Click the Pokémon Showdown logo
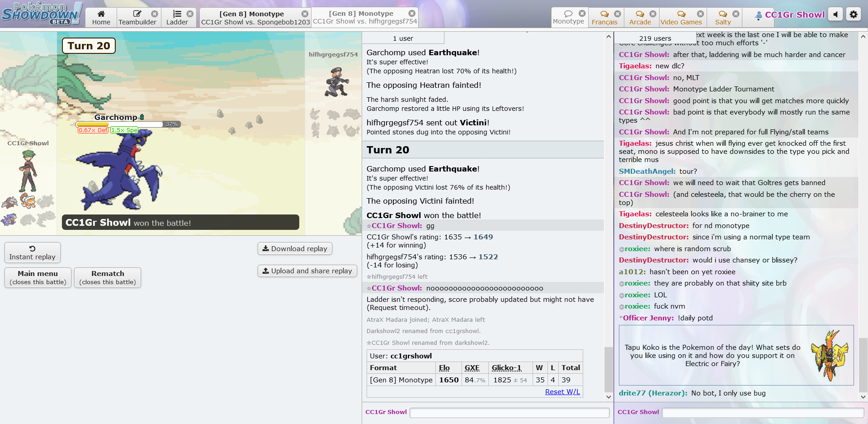The height and width of the screenshot is (424, 868). [x=42, y=14]
